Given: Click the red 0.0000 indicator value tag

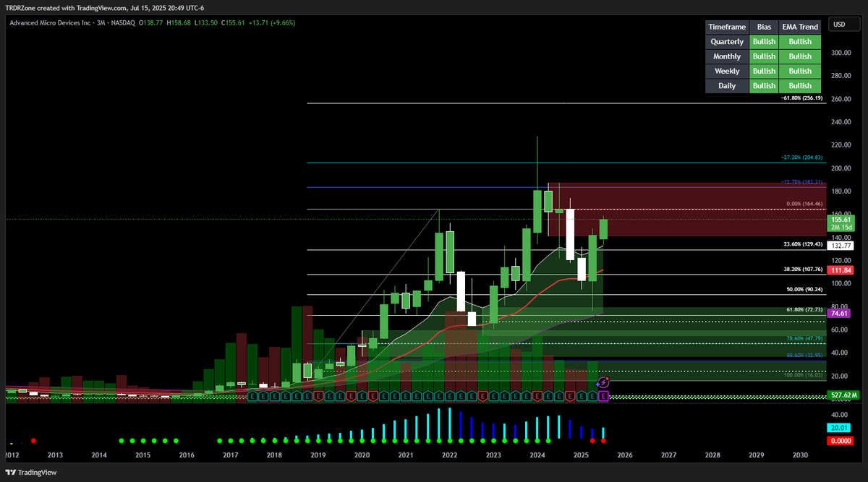Looking at the screenshot, I should [x=841, y=440].
